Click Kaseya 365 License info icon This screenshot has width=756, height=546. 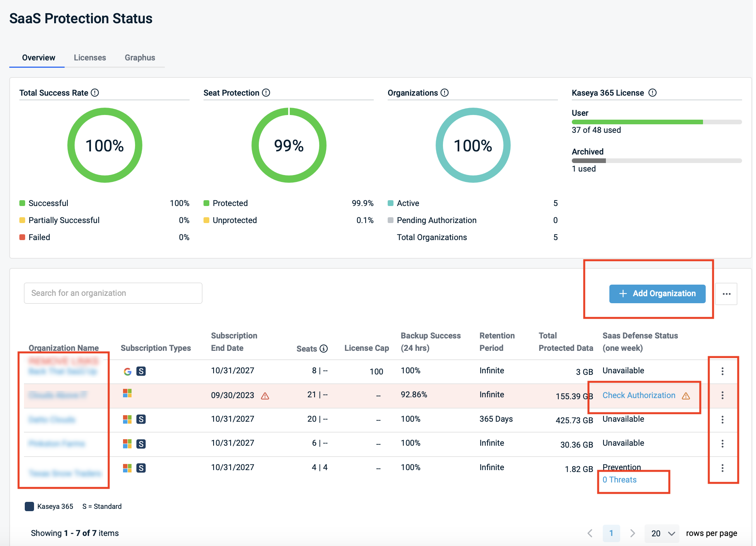pyautogui.click(x=652, y=93)
